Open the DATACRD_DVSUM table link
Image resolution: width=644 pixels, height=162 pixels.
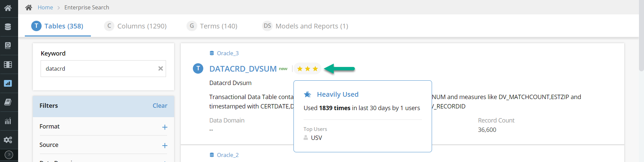[x=243, y=69]
